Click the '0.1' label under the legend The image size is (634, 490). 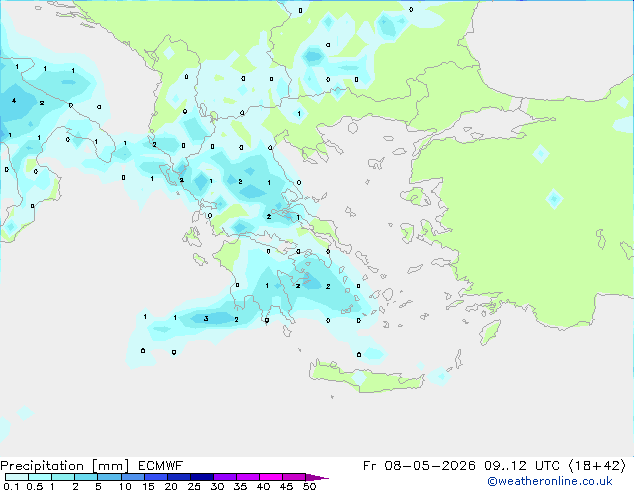pos(11,486)
